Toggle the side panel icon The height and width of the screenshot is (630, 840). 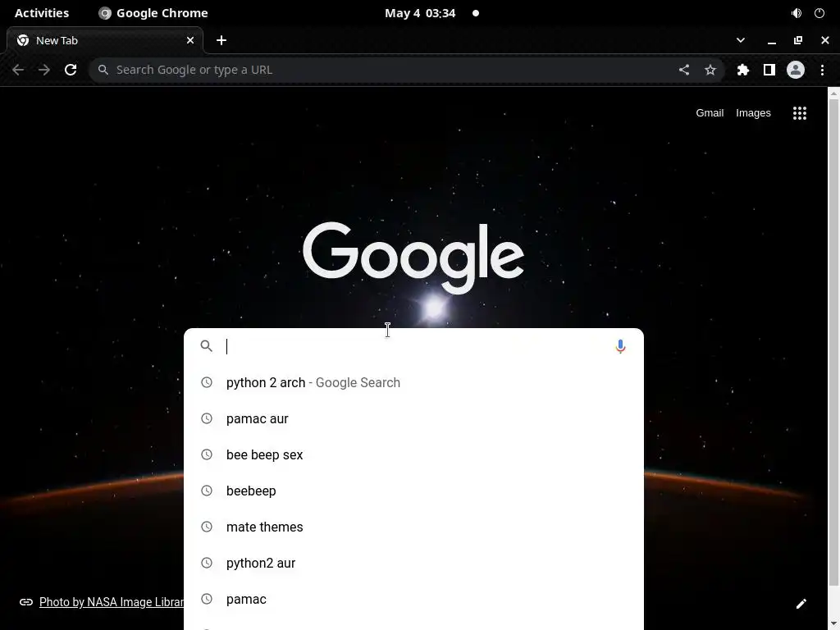pyautogui.click(x=769, y=70)
